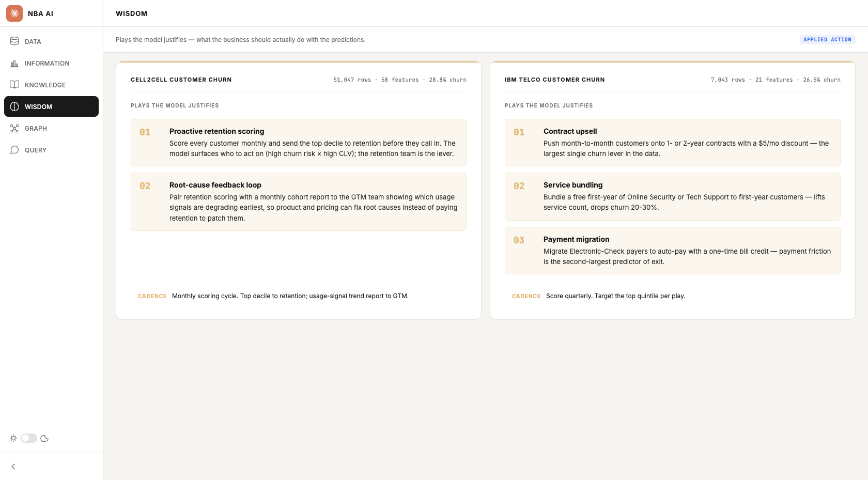Click the moon dark-mode icon

[44, 438]
